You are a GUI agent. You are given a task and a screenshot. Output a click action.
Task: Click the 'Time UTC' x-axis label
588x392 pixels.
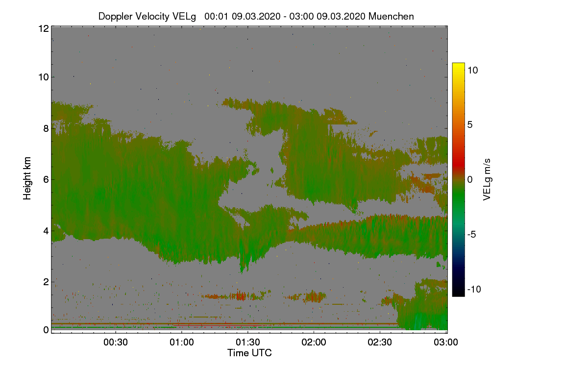pyautogui.click(x=249, y=353)
